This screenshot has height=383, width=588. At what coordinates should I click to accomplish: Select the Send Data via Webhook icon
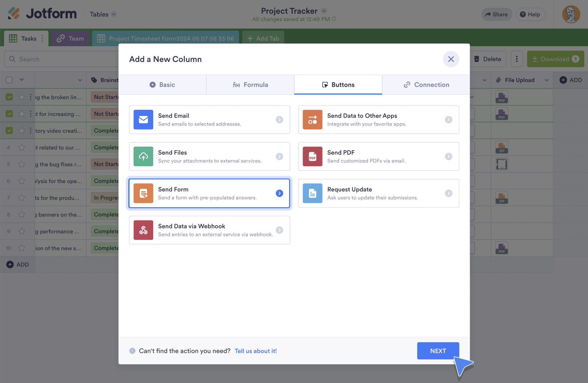tap(143, 230)
